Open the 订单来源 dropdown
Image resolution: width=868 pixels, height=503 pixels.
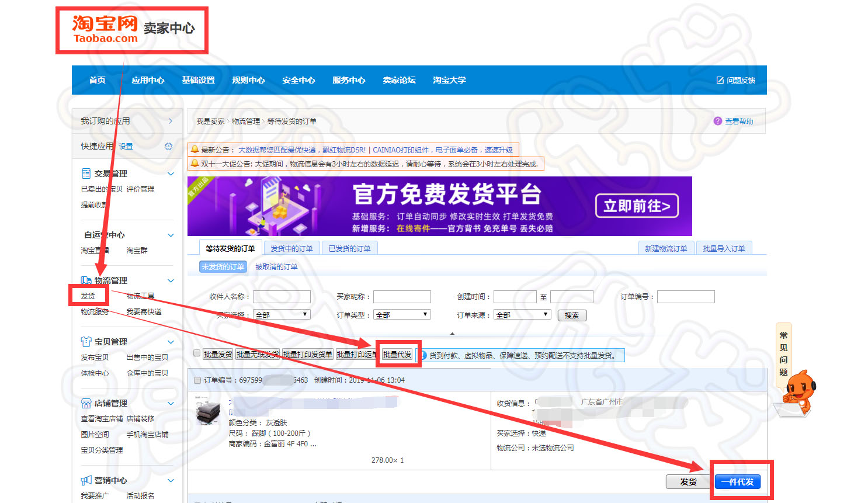coord(522,314)
